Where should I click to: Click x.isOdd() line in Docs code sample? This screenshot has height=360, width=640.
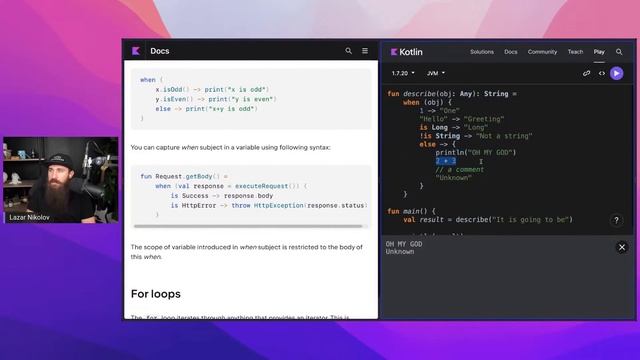tap(212, 89)
